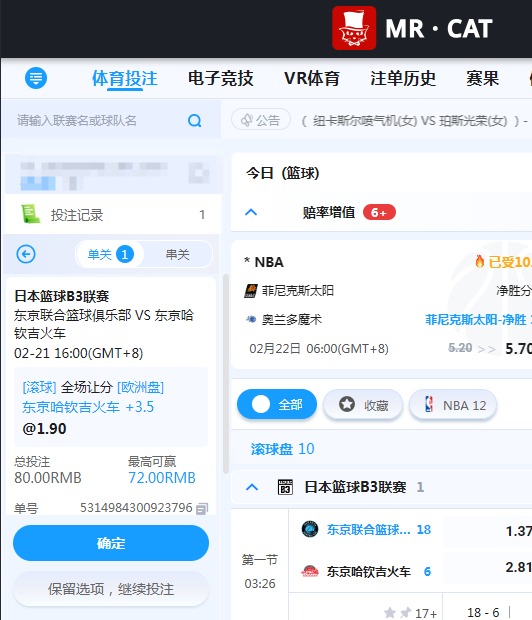532x620 pixels.
Task: Click the 80.00RMB total stake value
Action: click(x=48, y=478)
